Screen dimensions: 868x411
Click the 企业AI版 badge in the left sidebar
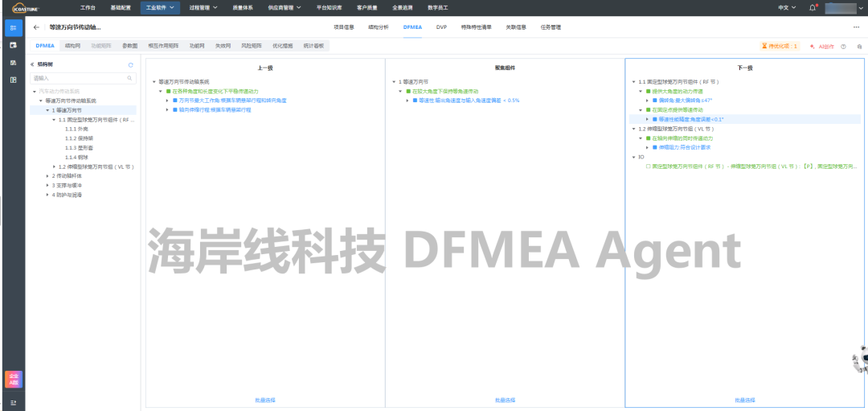(x=13, y=379)
